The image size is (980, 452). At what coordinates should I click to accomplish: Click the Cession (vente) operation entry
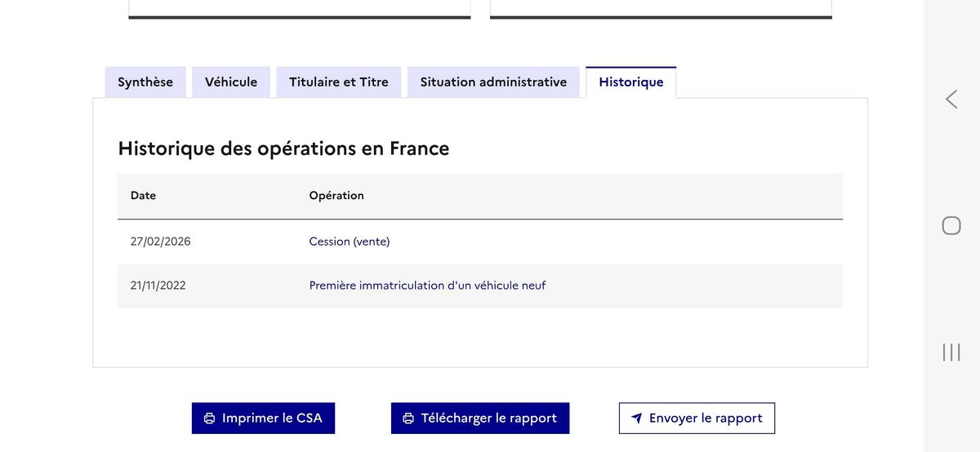(350, 242)
